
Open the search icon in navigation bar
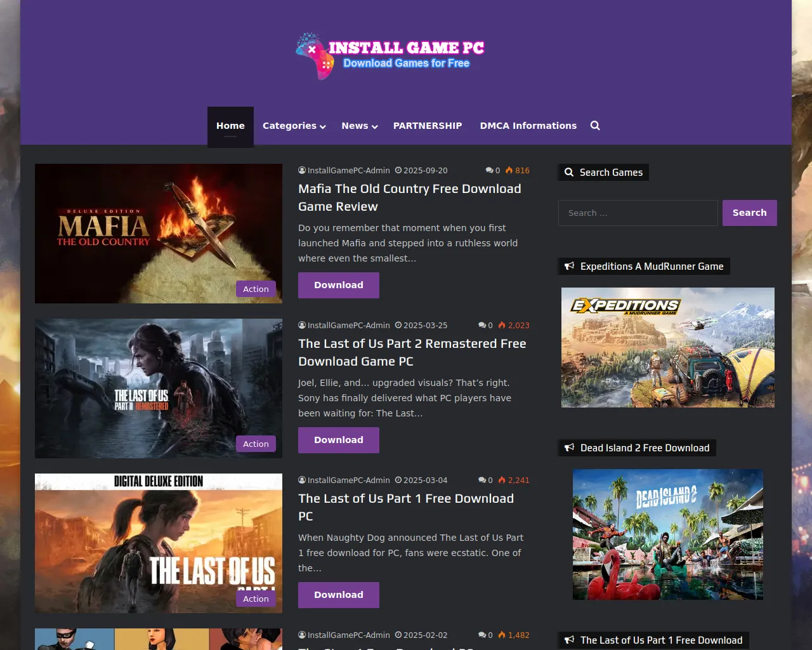(x=595, y=126)
